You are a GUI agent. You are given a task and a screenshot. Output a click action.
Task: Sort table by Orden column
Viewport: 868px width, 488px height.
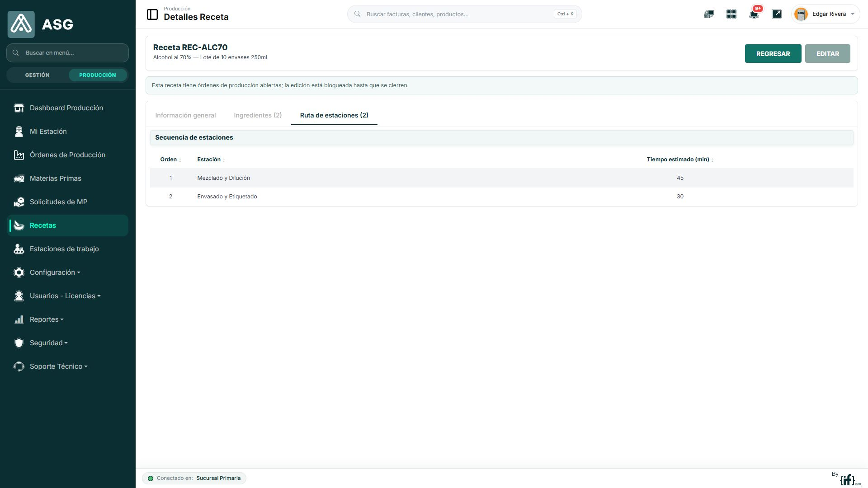click(170, 160)
